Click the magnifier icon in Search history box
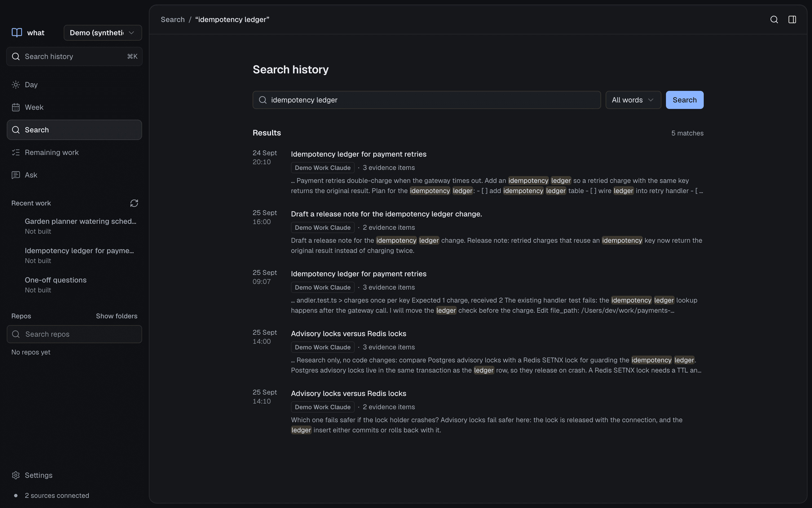812x508 pixels. (x=16, y=56)
